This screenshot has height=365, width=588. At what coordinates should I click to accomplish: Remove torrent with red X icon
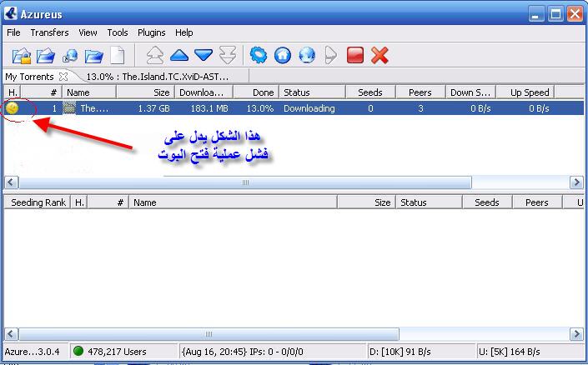[379, 56]
